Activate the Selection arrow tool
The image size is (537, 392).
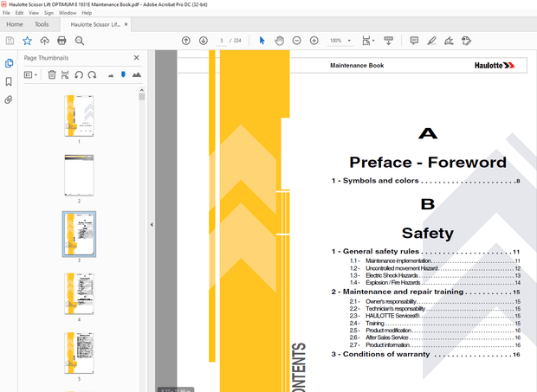(262, 41)
